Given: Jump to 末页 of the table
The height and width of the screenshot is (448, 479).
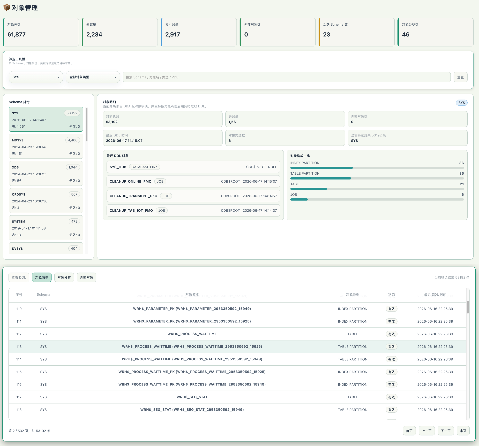Looking at the screenshot, I should (463, 431).
